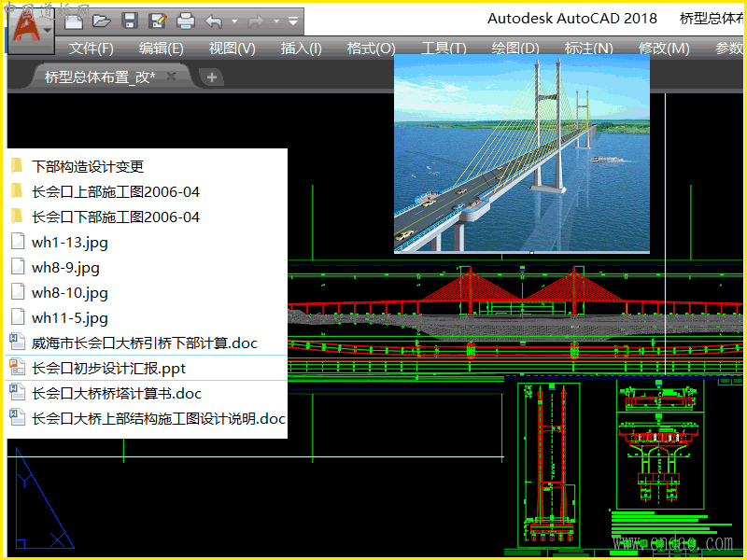747x560 pixels.
Task: Click the Print (plot) icon
Action: 186,20
